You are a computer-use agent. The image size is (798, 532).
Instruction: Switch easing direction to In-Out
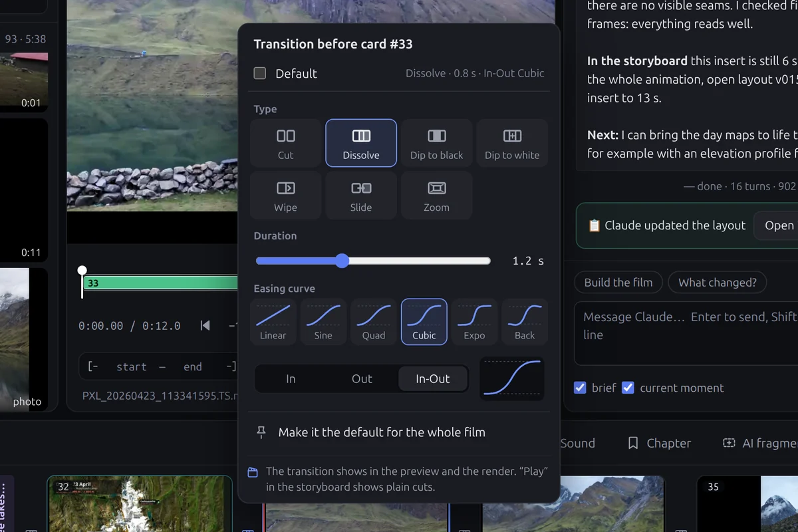coord(433,379)
